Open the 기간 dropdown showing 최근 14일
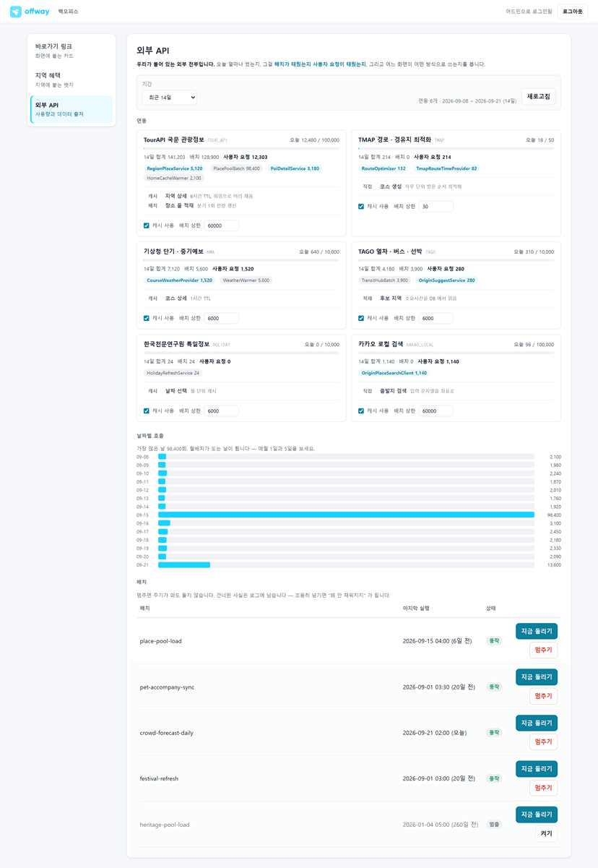Image resolution: width=598 pixels, height=868 pixels. [x=169, y=97]
